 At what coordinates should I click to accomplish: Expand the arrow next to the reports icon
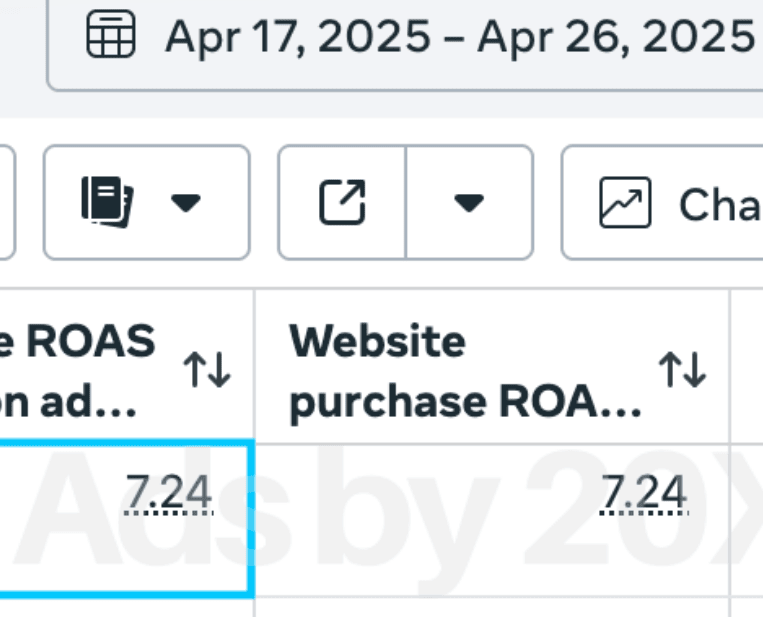[x=185, y=203]
